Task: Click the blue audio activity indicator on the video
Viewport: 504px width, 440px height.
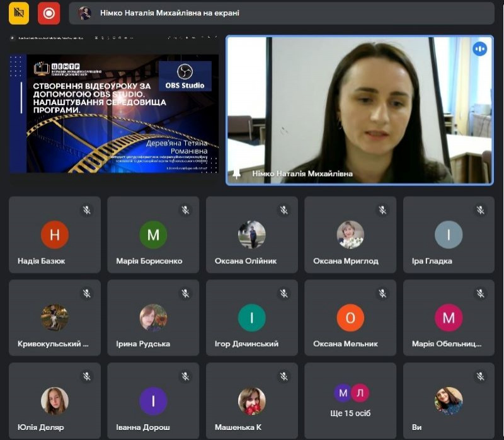Action: pyautogui.click(x=479, y=49)
